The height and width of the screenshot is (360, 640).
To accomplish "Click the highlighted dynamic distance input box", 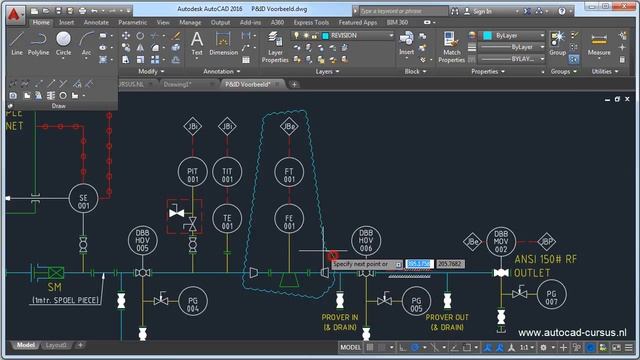I will pos(419,264).
